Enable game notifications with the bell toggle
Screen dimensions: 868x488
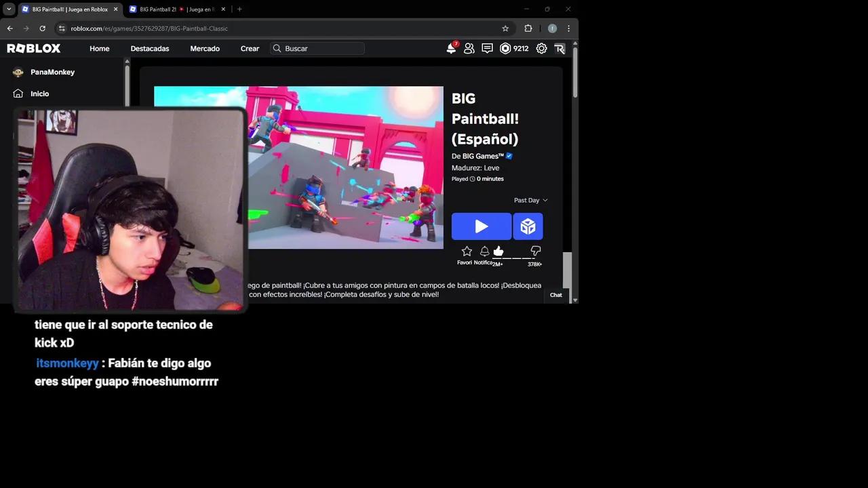tap(484, 251)
